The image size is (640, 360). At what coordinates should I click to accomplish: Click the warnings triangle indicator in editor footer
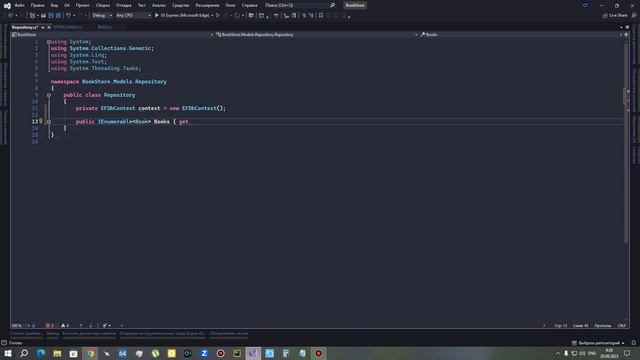click(65, 326)
